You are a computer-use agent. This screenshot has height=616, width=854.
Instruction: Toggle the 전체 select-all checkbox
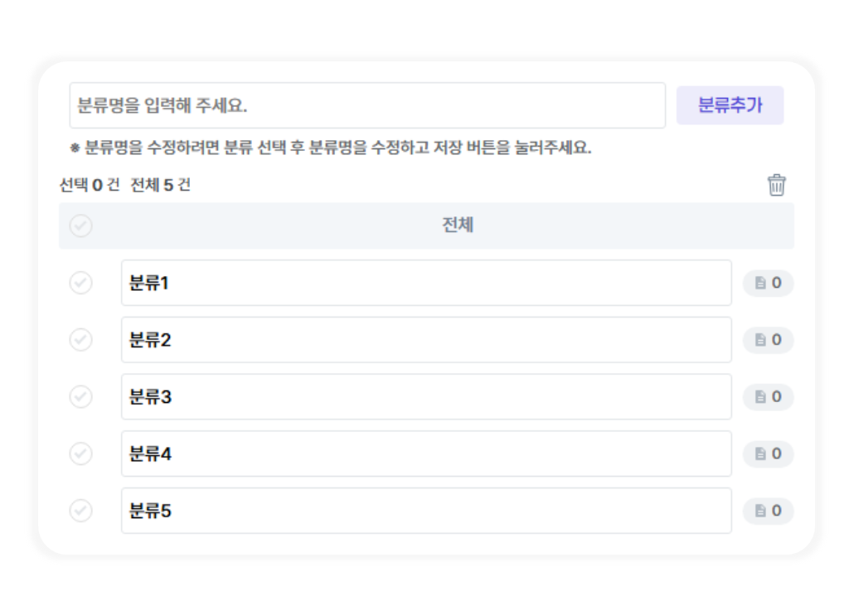tap(81, 226)
